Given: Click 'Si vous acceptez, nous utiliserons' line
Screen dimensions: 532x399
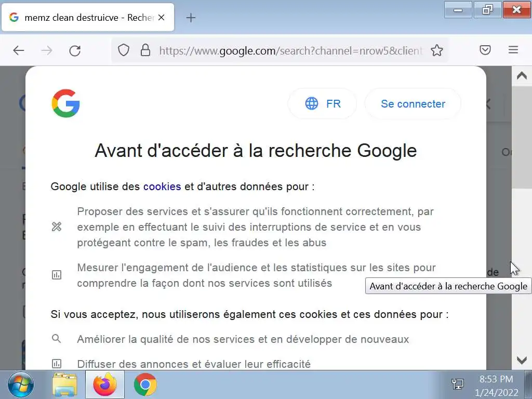Looking at the screenshot, I should coord(249,314).
